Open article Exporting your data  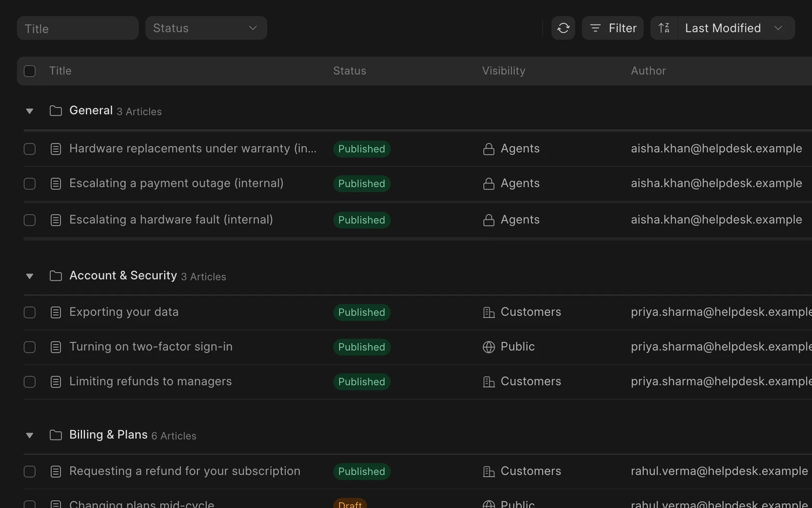[x=124, y=312]
